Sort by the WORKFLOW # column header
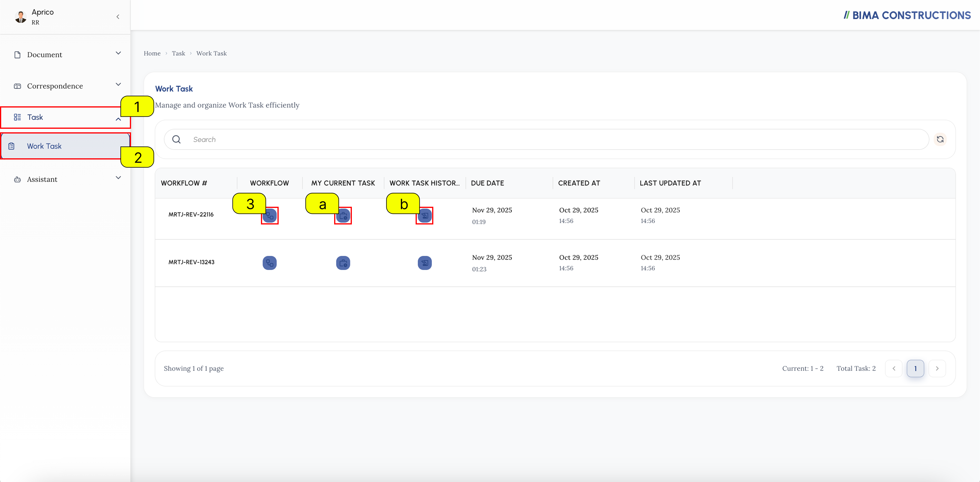980x482 pixels. tap(184, 183)
